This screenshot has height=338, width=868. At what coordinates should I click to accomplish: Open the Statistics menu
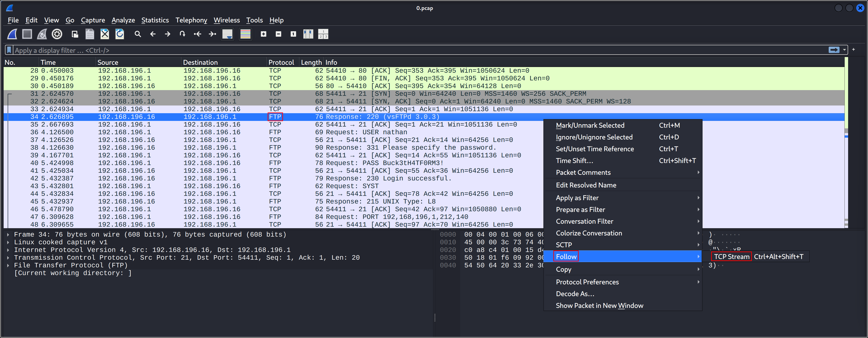[155, 20]
